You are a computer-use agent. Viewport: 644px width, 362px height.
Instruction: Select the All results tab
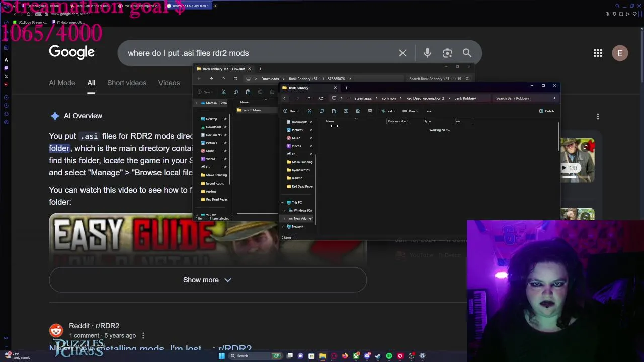[91, 83]
